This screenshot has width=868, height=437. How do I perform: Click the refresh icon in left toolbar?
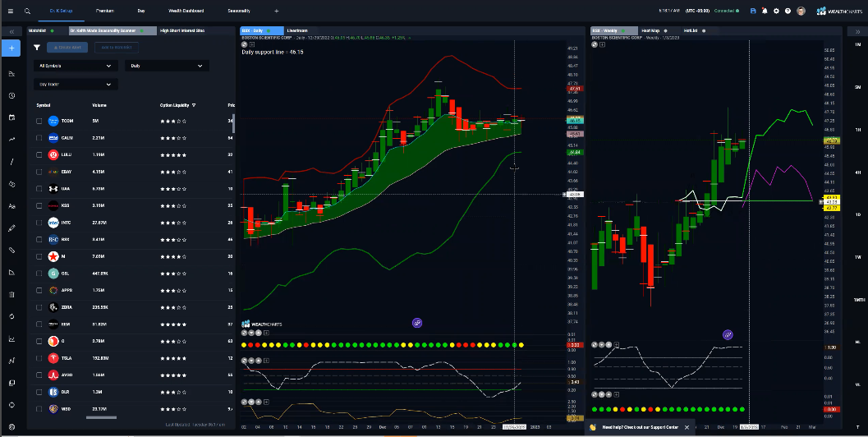point(11,316)
